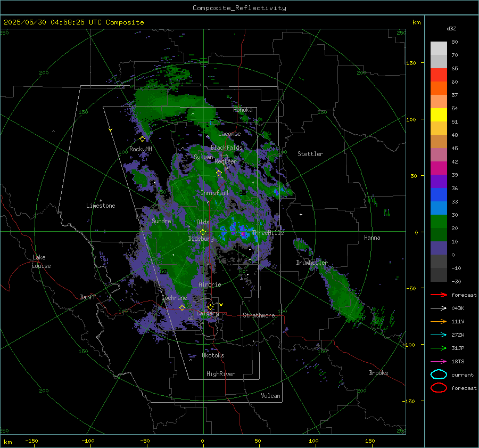Screen dimensions: 479x448
Task: Click the Blackfalds city label
Action: tap(226, 148)
